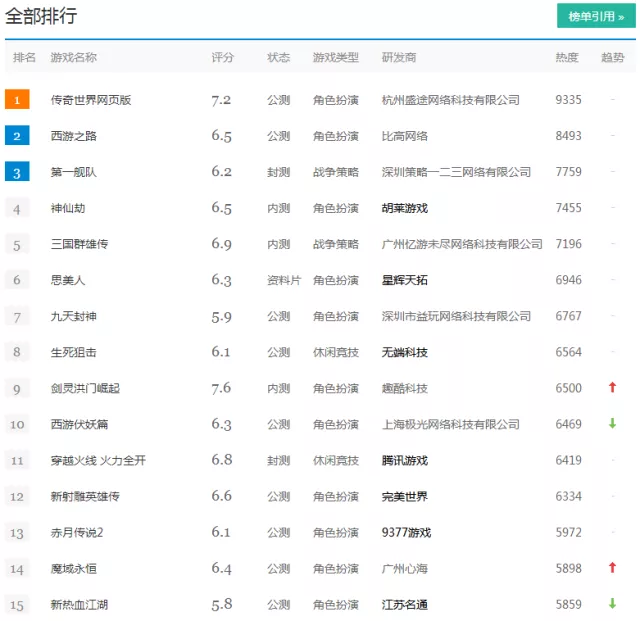Click rank number 4 for 神仙劫
640x621 pixels.
17,209
